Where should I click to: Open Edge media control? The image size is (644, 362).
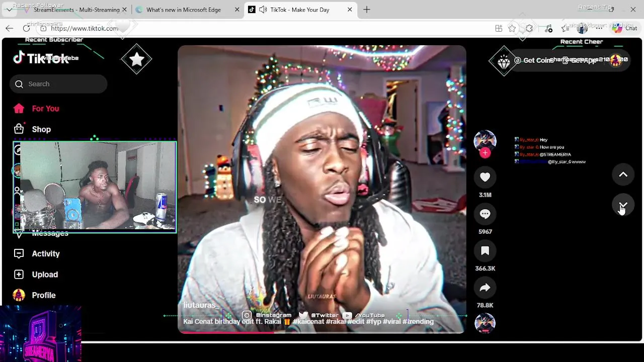[x=548, y=28]
